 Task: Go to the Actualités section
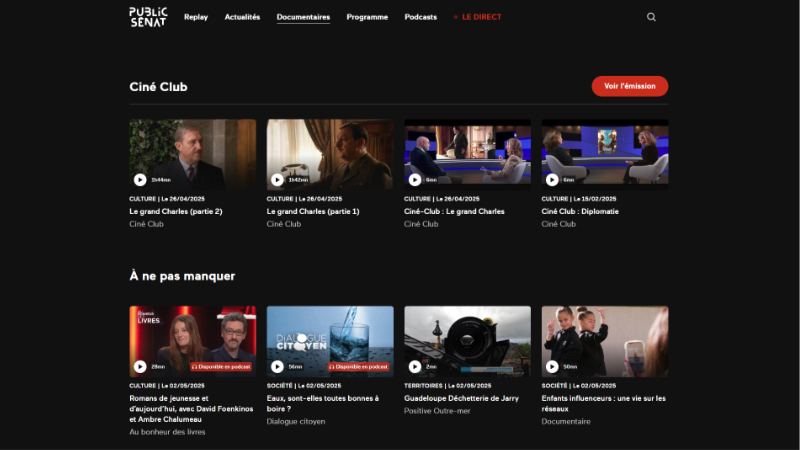pos(242,17)
